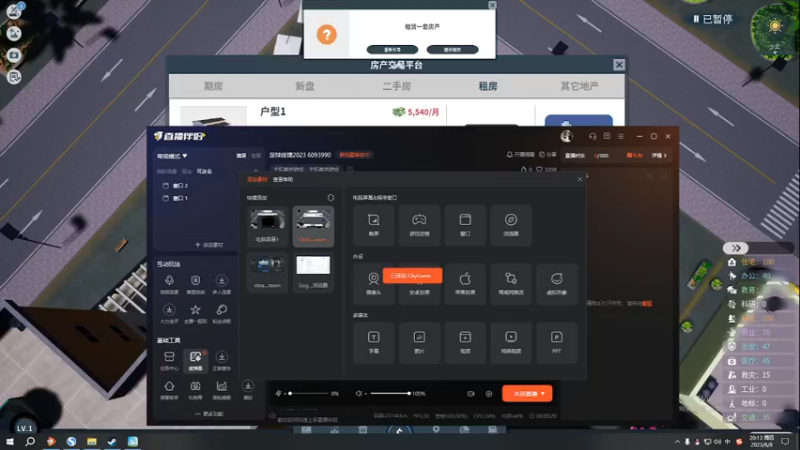Select the CityGame quick-add thumbnail
The width and height of the screenshot is (800, 450).
pos(313,226)
